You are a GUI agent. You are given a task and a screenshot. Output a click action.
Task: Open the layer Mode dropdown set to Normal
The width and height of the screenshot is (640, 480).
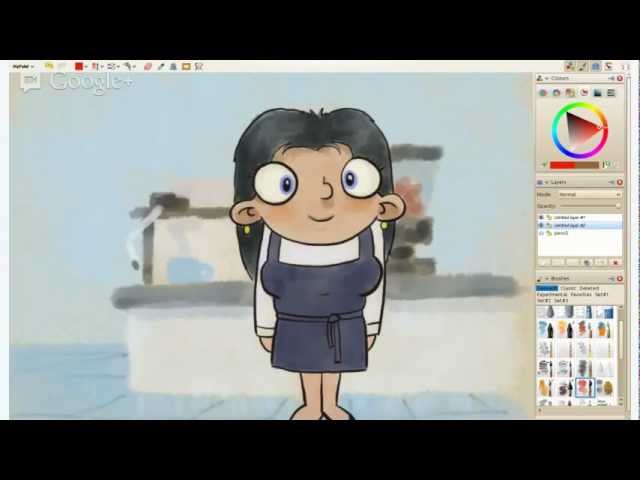(589, 195)
